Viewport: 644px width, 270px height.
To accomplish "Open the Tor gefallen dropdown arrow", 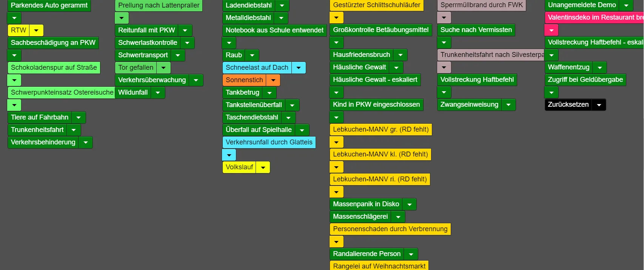I will click(163, 67).
